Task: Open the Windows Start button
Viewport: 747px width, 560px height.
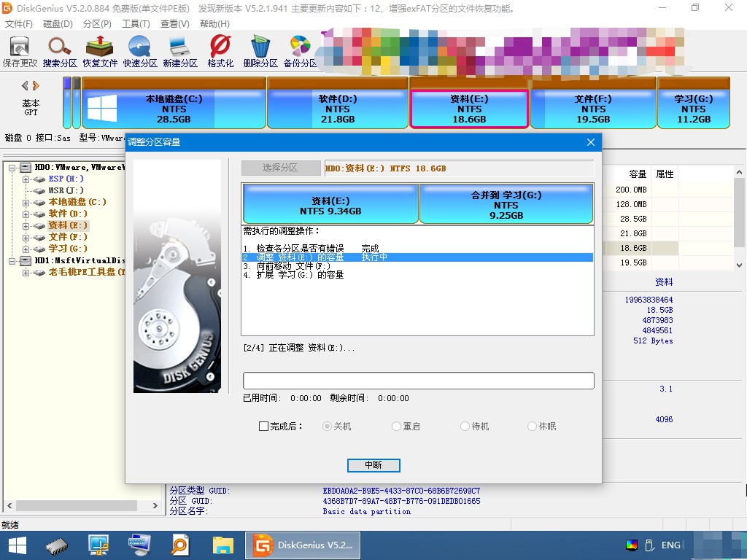Action: (18, 545)
